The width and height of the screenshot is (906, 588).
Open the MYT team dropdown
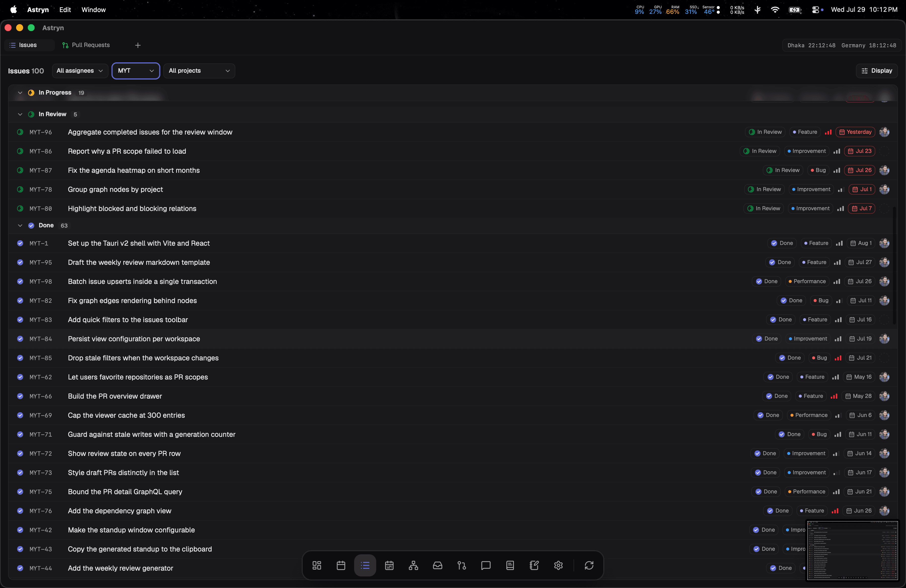coord(136,71)
